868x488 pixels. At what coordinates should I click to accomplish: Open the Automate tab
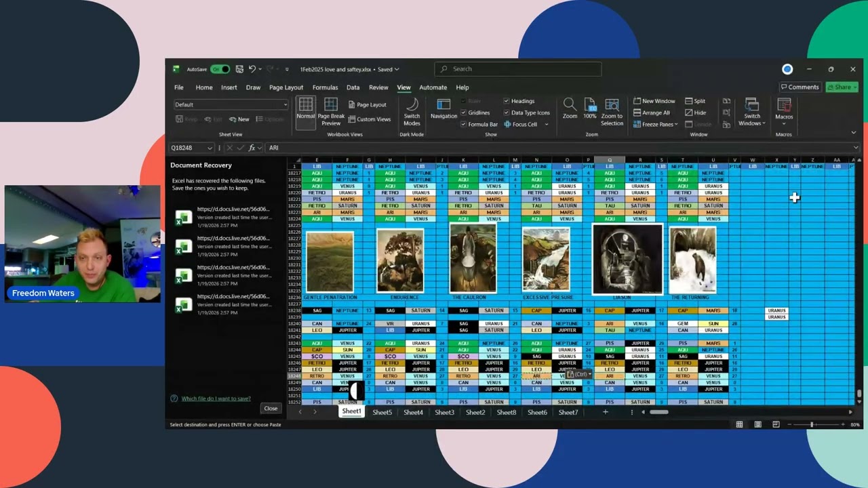click(x=433, y=87)
